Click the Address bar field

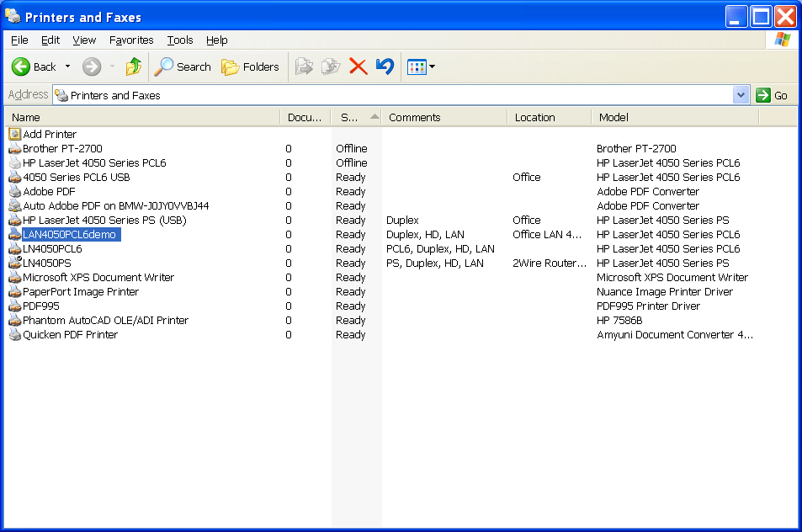[x=394, y=95]
